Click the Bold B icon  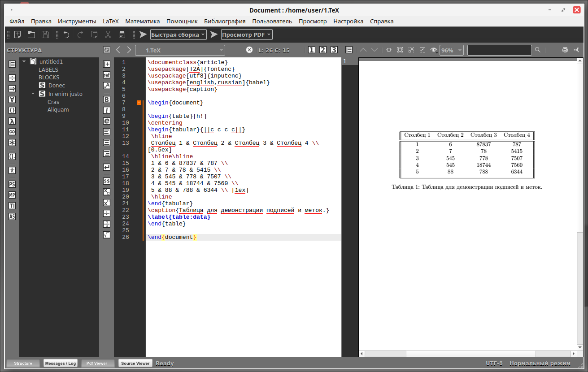tap(107, 99)
